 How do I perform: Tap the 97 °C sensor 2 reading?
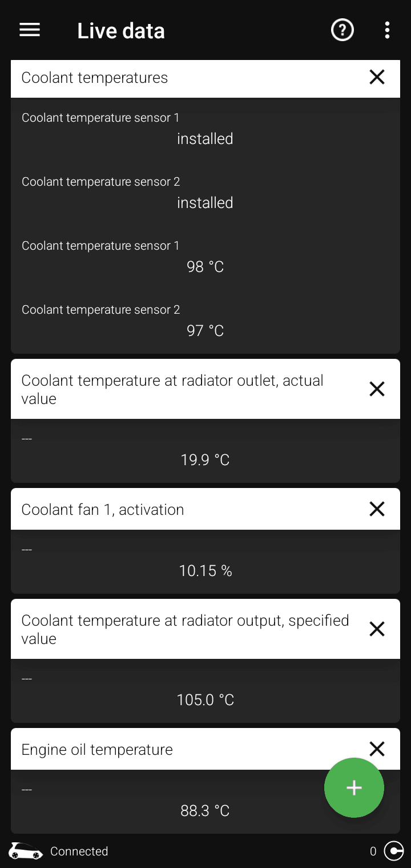[x=205, y=330]
